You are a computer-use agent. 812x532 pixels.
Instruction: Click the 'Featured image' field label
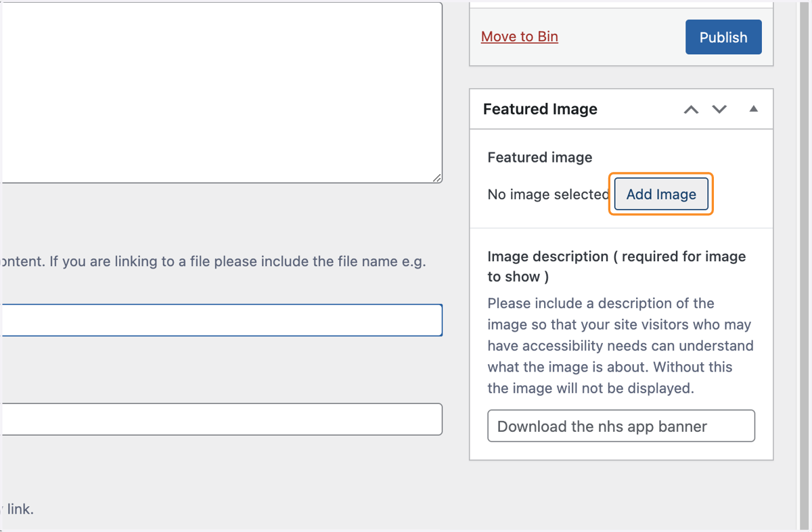(x=540, y=157)
